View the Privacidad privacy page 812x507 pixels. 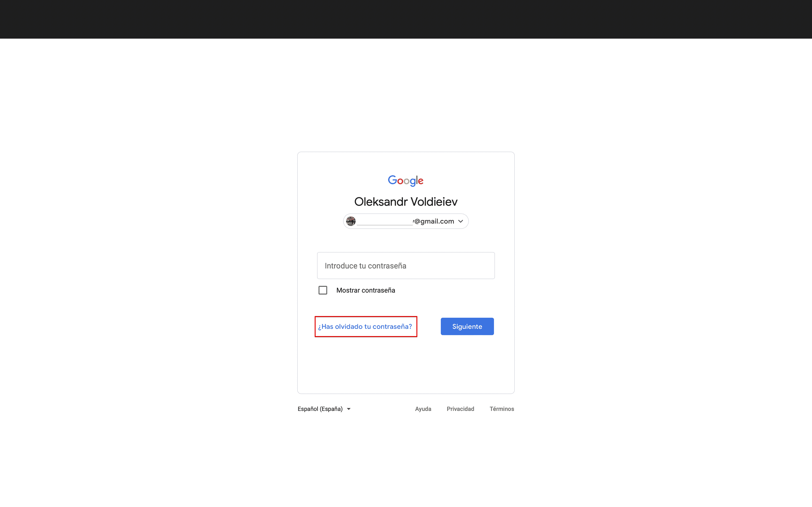[460, 409]
